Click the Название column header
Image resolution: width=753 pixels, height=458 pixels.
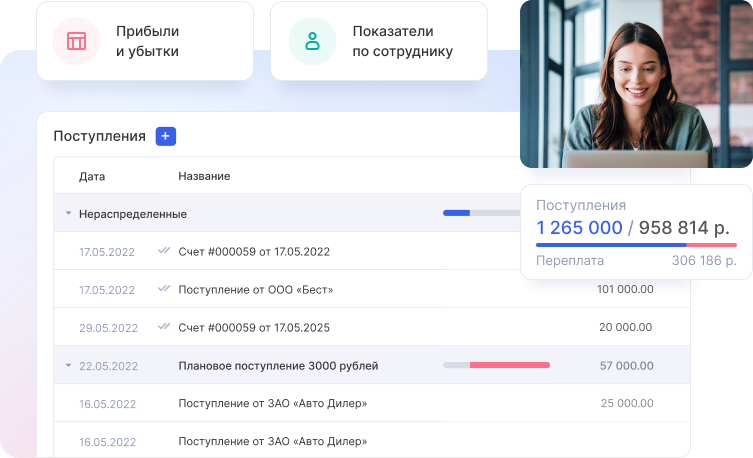point(204,176)
